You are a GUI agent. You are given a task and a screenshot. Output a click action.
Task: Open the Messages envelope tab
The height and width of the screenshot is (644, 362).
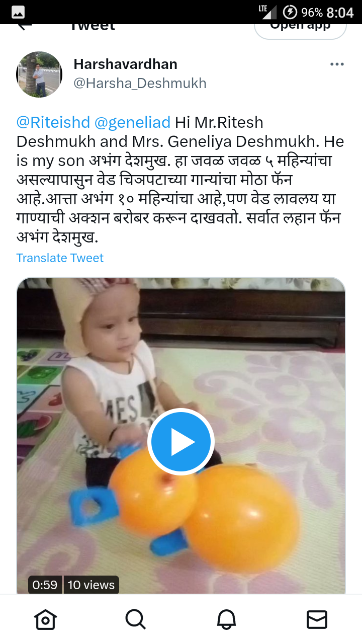[x=317, y=619]
